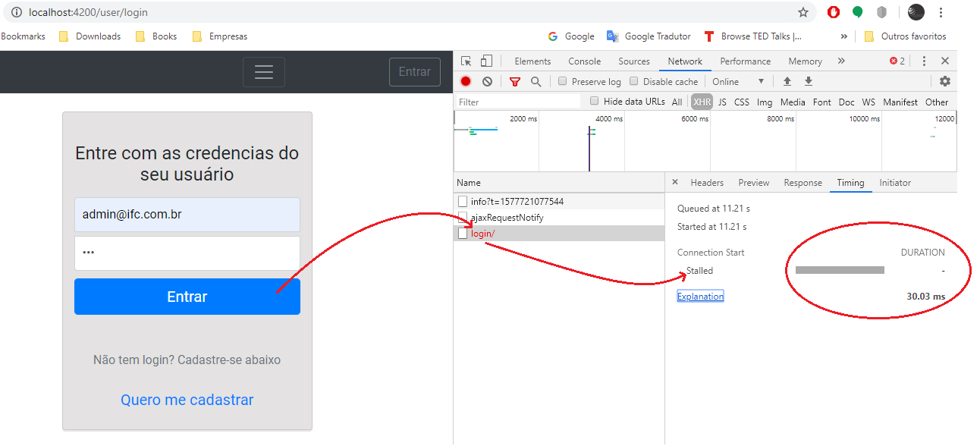This screenshot has height=446, width=980.
Task: Import a HAR file with the upload arrow
Action: click(x=787, y=81)
